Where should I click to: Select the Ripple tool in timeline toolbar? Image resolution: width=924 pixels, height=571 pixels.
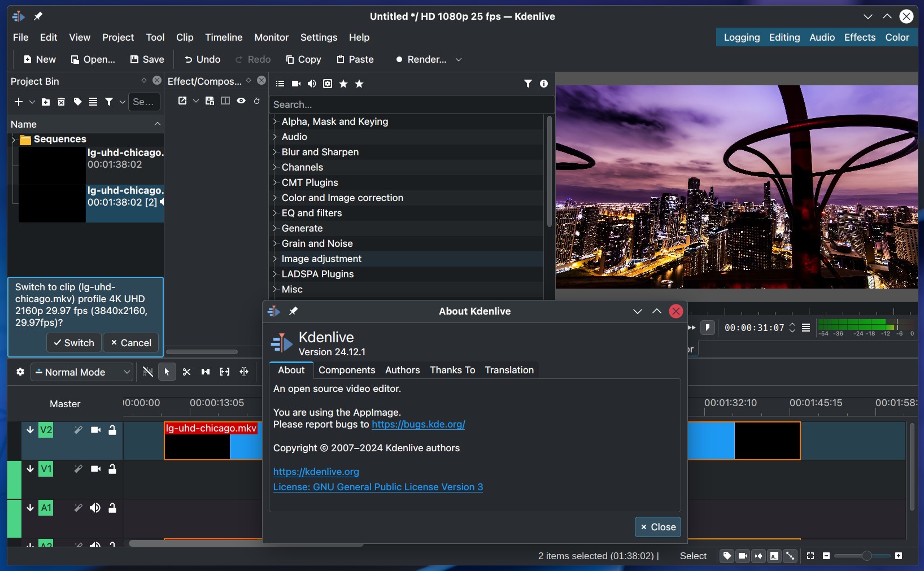pos(244,372)
